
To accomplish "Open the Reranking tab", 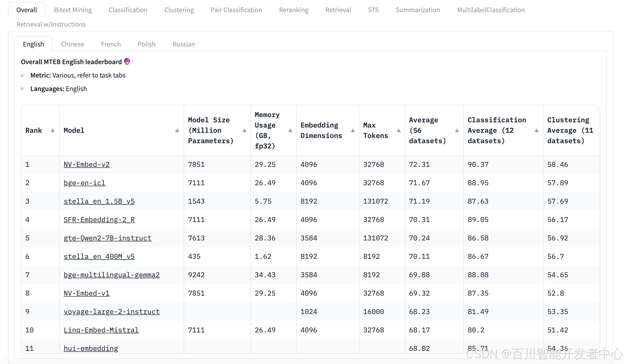I will (294, 10).
